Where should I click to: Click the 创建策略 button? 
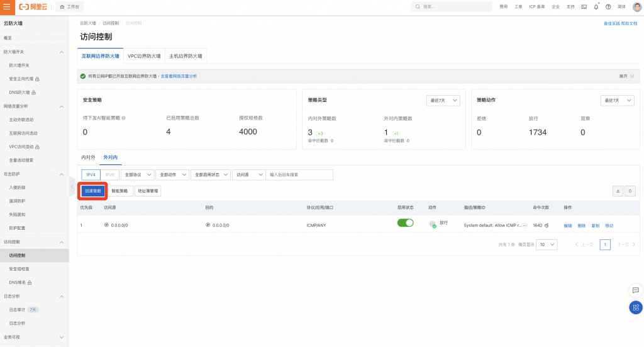93,191
